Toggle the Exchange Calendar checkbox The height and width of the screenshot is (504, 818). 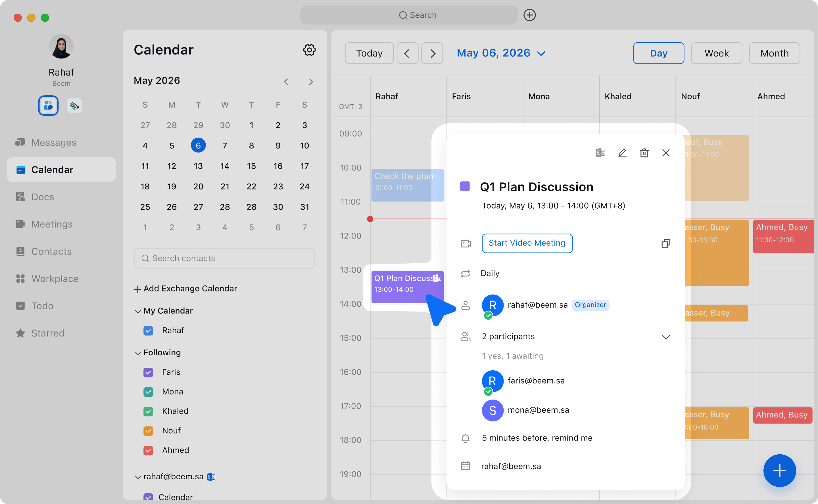[x=148, y=497]
